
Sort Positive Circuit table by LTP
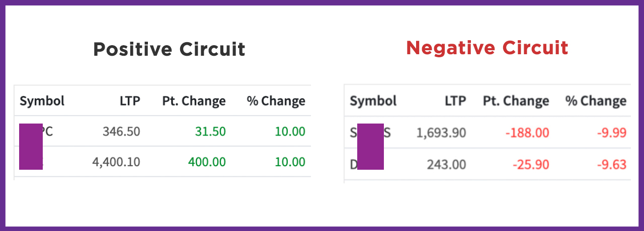tap(129, 101)
